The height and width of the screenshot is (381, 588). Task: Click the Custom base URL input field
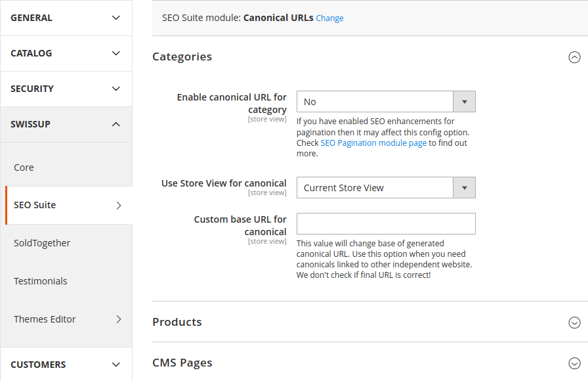coord(385,223)
